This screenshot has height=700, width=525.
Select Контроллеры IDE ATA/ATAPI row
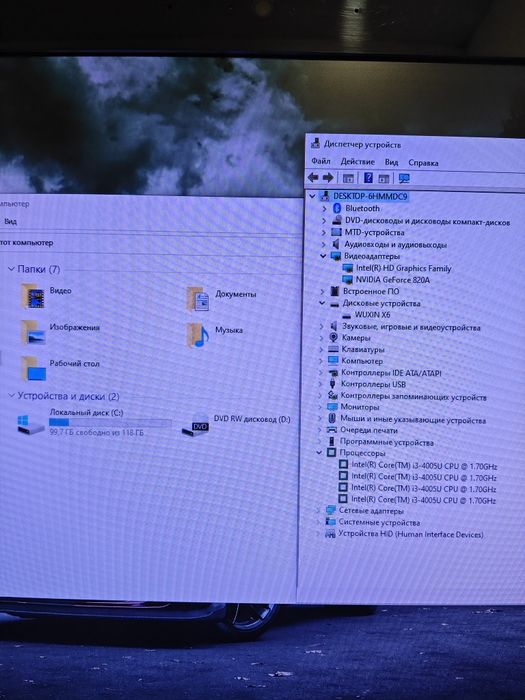click(385, 372)
